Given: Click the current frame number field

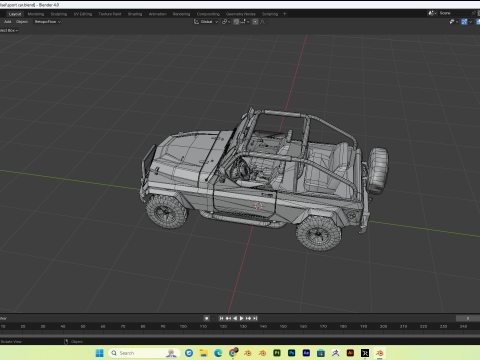Looking at the screenshot, I should 468,318.
